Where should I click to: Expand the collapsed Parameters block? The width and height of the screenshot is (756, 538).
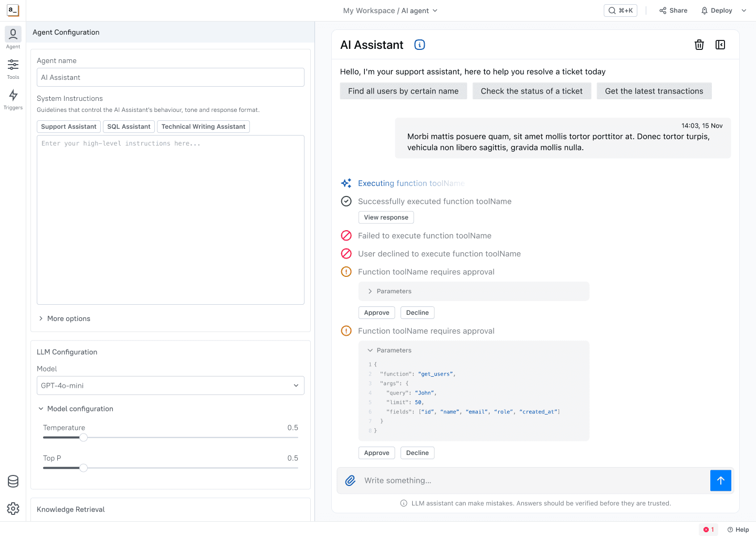point(474,291)
